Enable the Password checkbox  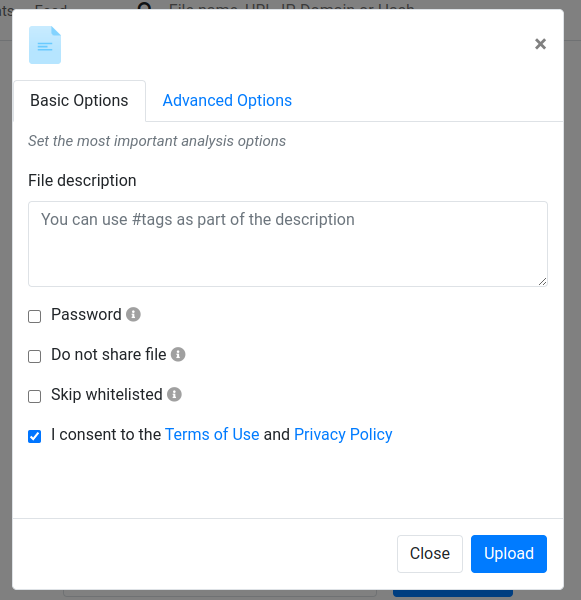coord(34,316)
